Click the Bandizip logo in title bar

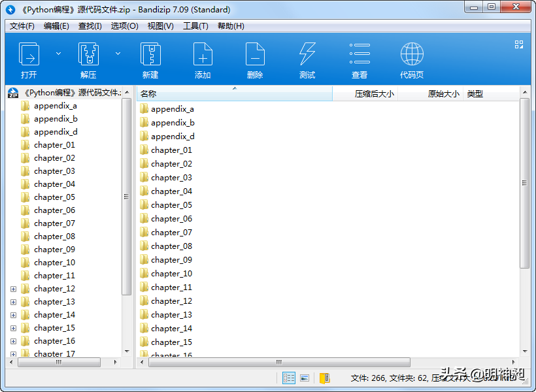10,10
